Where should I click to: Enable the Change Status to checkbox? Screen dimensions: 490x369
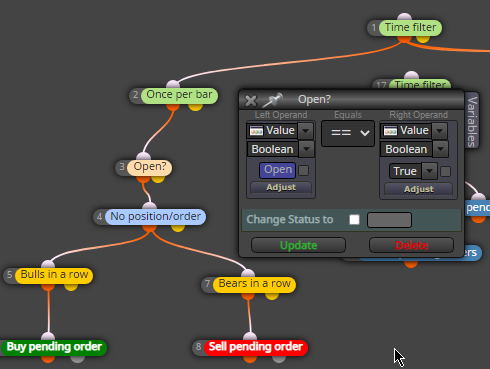[x=354, y=220]
